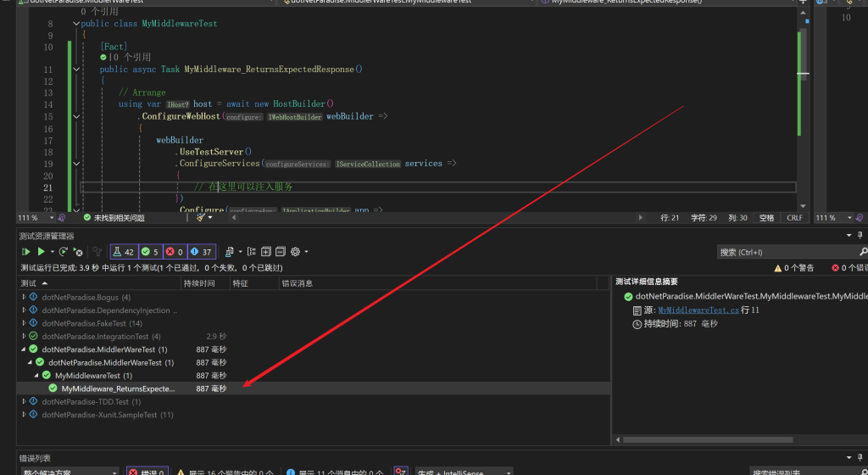The width and height of the screenshot is (868, 475).
Task: Toggle the passed tests filter showing 5
Action: pos(150,252)
